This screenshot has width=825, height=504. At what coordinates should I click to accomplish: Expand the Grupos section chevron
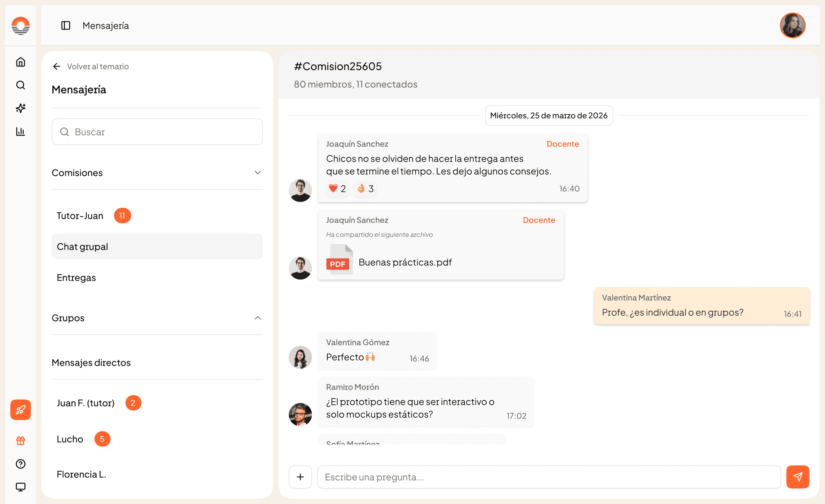tap(258, 318)
